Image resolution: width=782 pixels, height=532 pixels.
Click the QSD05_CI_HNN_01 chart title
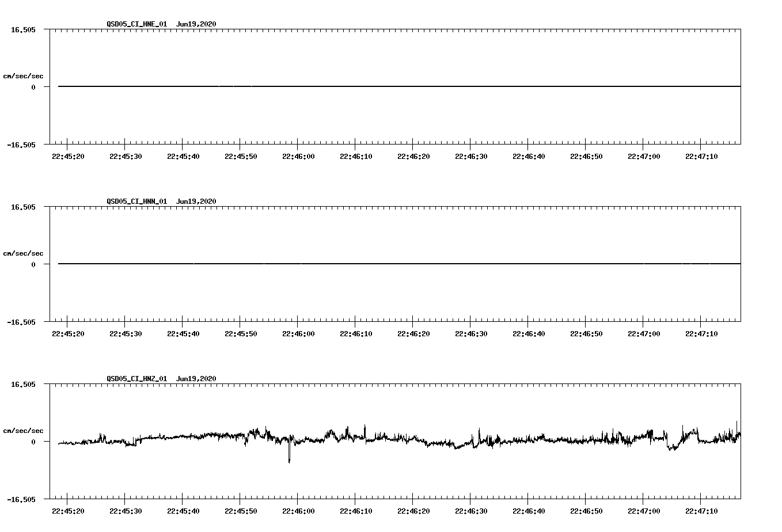click(162, 202)
